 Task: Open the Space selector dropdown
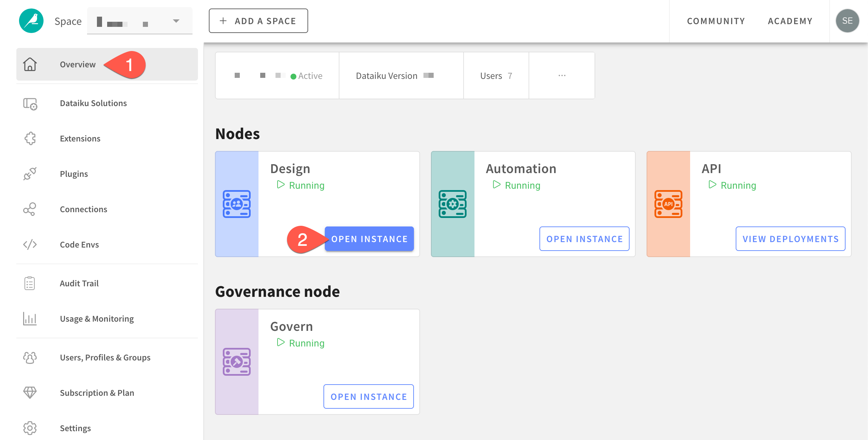click(x=140, y=21)
